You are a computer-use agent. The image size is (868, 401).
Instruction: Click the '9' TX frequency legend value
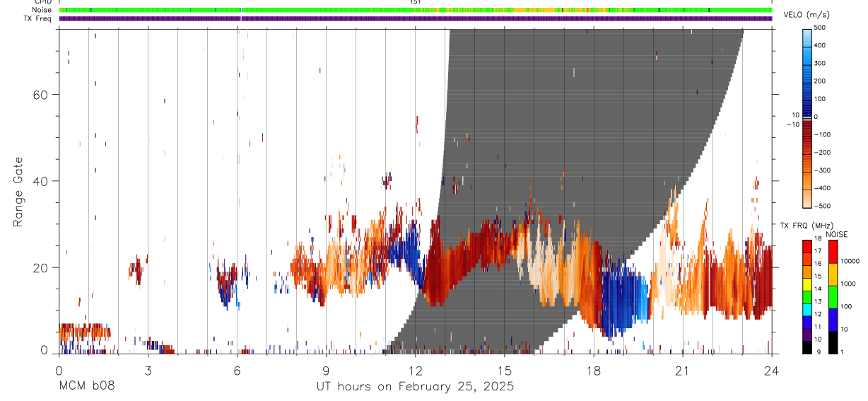coord(818,351)
